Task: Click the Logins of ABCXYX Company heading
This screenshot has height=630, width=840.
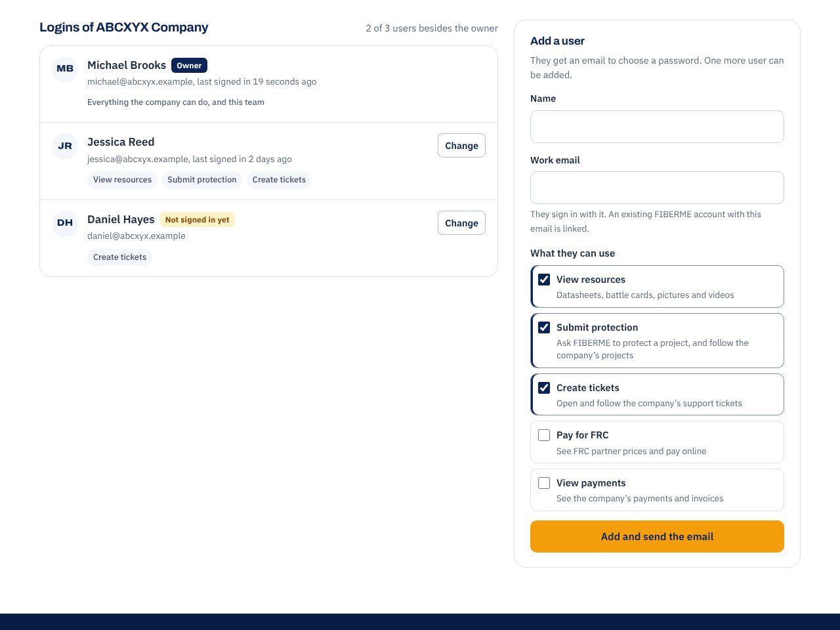Action: (x=124, y=28)
